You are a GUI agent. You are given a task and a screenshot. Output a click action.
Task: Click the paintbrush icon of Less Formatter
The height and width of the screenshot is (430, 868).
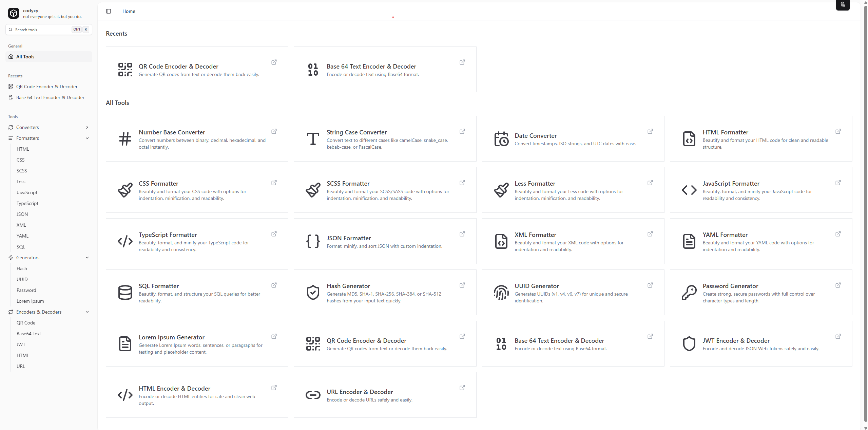click(x=501, y=190)
